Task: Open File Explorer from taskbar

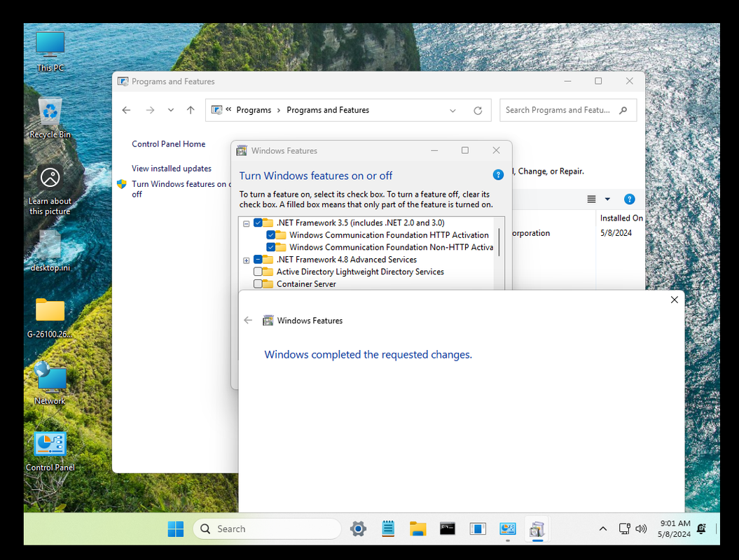Action: point(417,529)
